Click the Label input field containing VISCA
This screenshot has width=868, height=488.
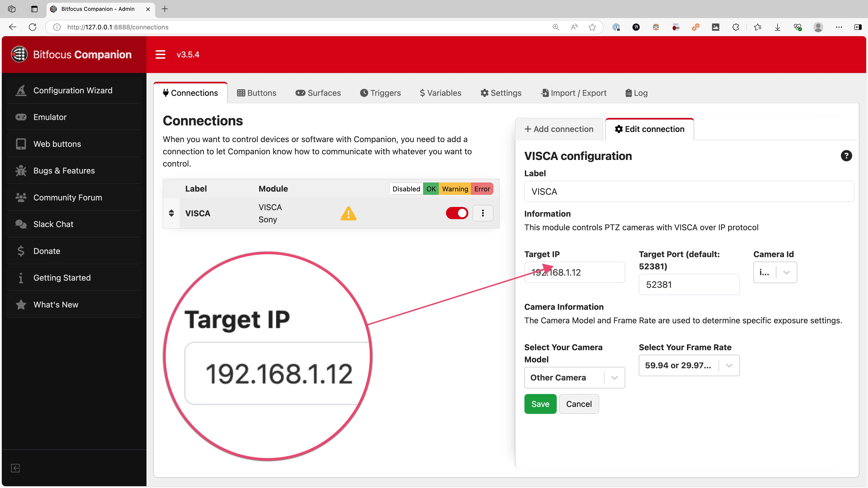pos(689,192)
